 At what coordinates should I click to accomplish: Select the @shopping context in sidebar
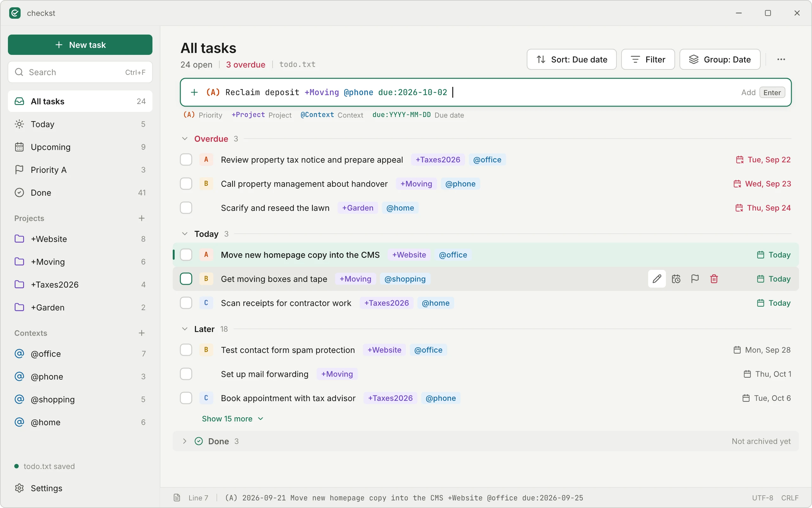point(80,400)
